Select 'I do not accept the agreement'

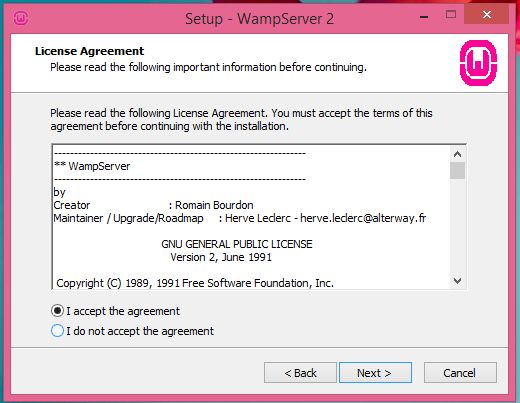tap(57, 331)
